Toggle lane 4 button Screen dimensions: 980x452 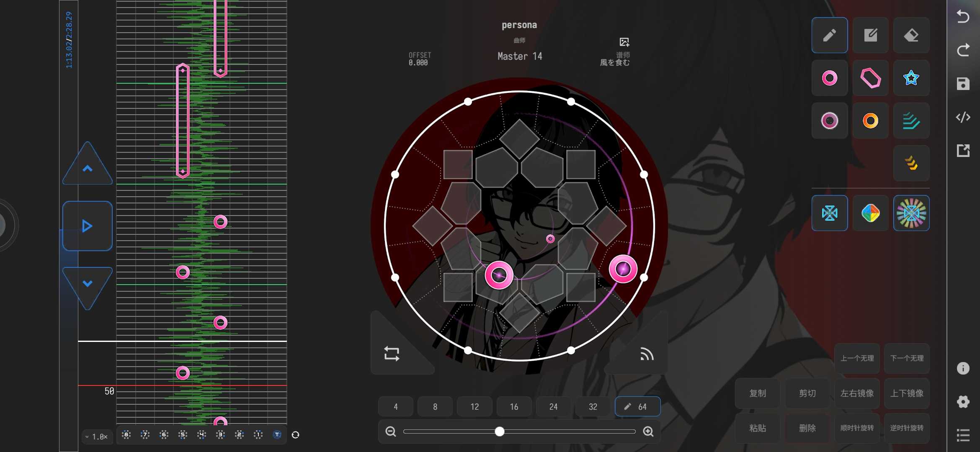click(201, 435)
